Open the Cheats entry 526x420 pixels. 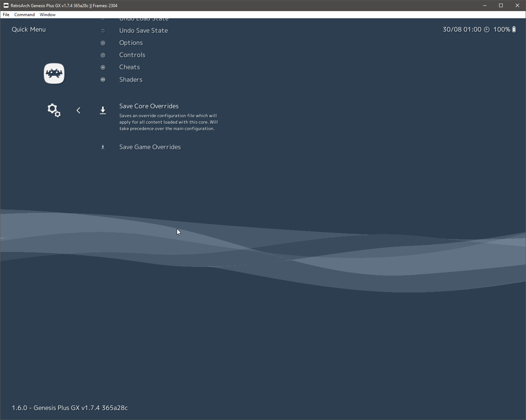129,67
